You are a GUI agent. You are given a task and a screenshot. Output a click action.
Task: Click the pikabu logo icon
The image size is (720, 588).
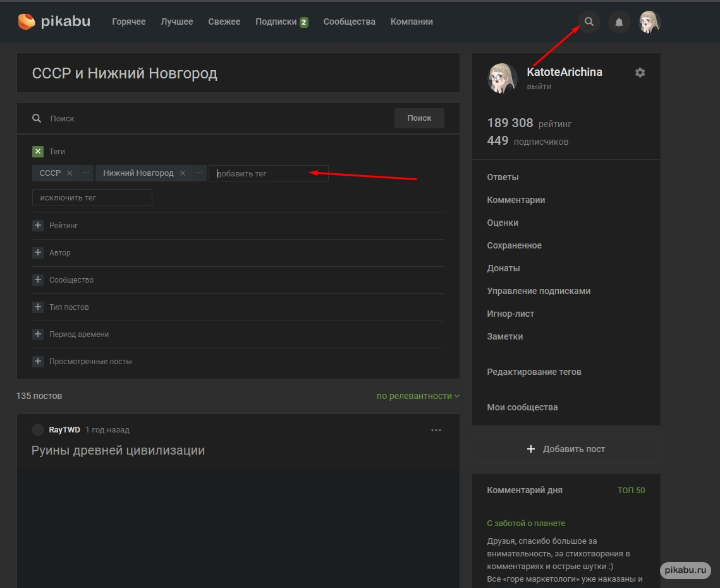pyautogui.click(x=27, y=21)
